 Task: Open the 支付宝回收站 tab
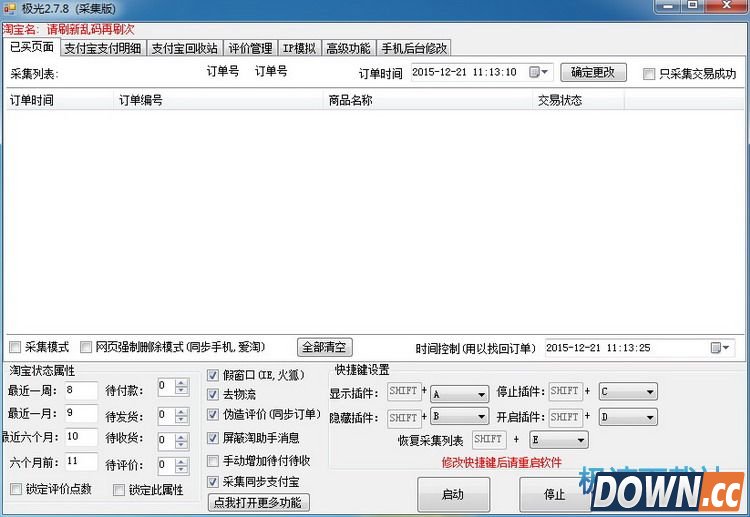184,48
